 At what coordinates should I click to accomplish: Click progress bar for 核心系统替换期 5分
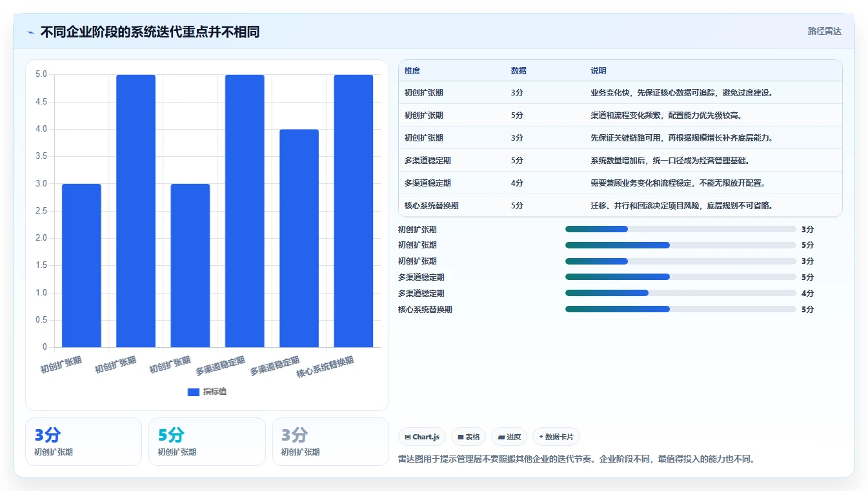[x=681, y=309]
